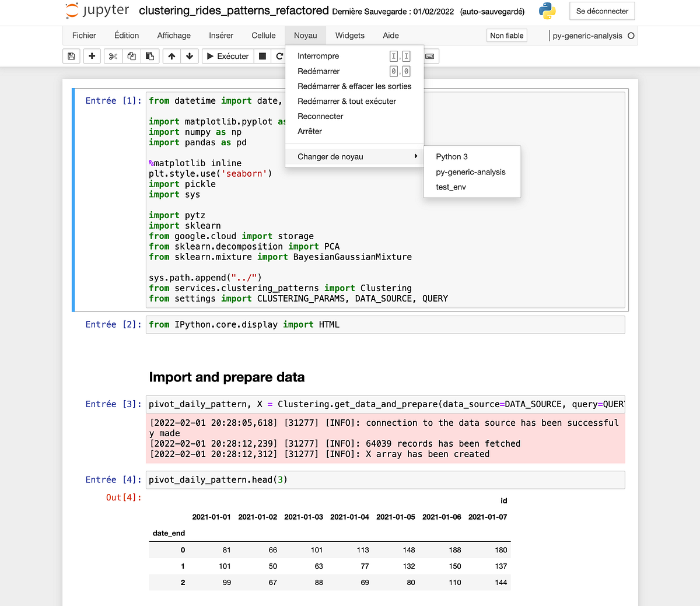Cut the selected cell using scissors icon
The image size is (700, 606).
[113, 56]
